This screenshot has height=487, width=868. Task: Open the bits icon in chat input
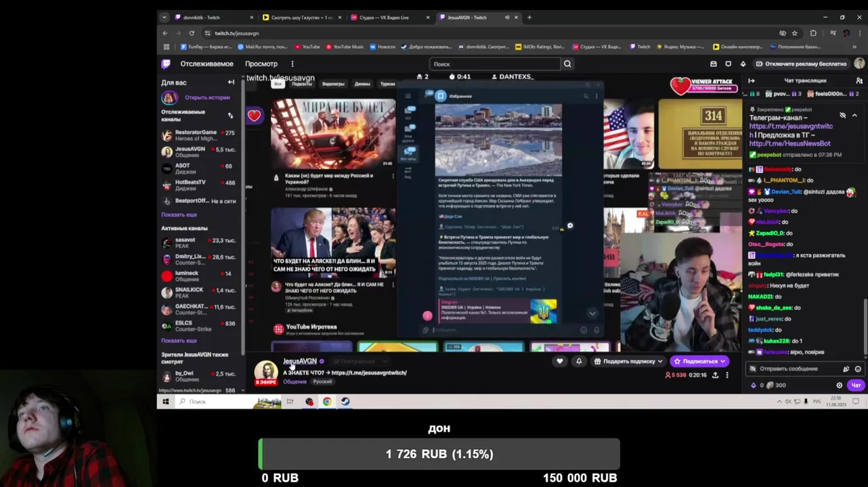[x=846, y=369]
